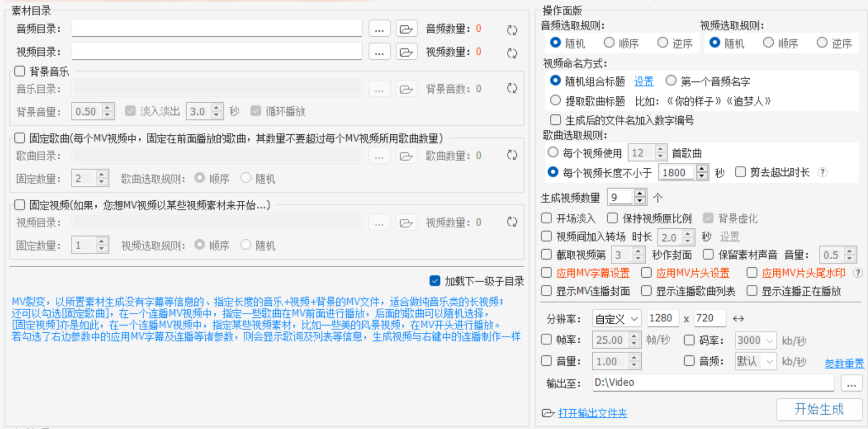
Task: Enable the 音量 checkbox
Action: click(x=547, y=361)
